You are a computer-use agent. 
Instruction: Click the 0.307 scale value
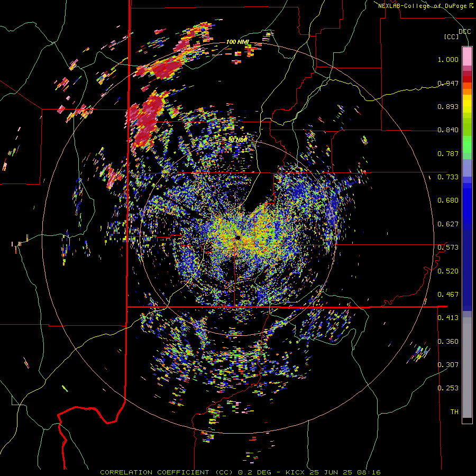click(448, 365)
